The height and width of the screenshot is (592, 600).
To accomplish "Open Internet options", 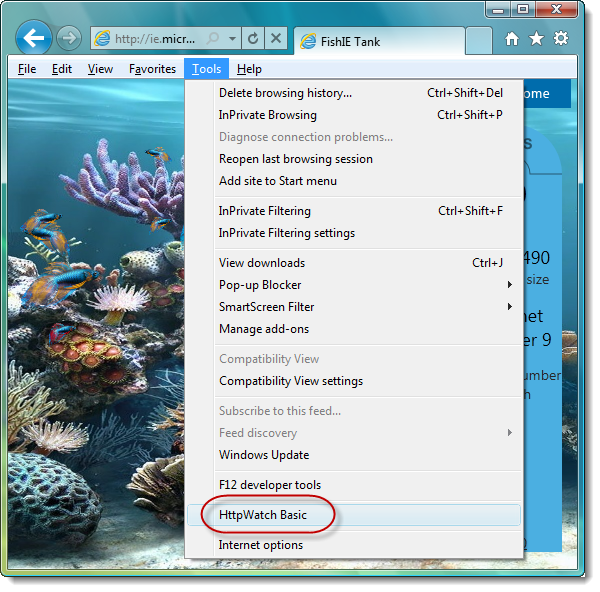I will (x=354, y=545).
